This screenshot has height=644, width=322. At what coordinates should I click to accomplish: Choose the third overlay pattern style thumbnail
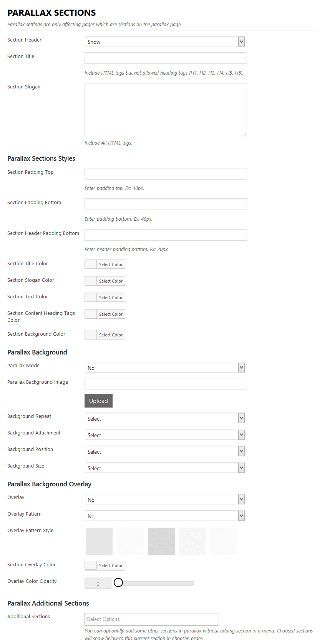tap(161, 541)
